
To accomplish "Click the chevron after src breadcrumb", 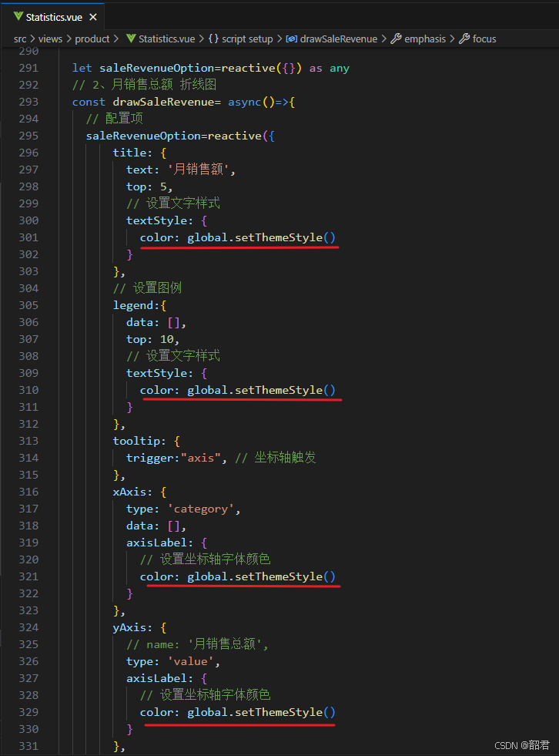I will [x=32, y=39].
